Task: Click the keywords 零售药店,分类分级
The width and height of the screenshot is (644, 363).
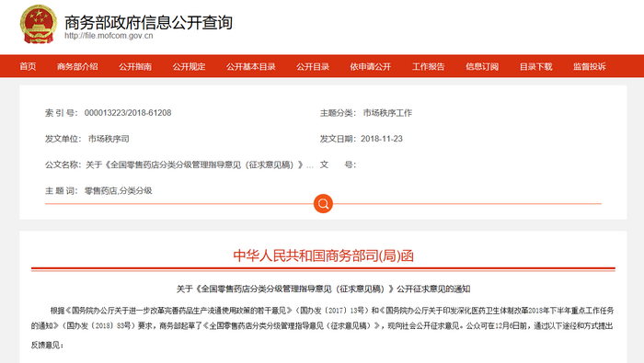Action: pos(119,191)
